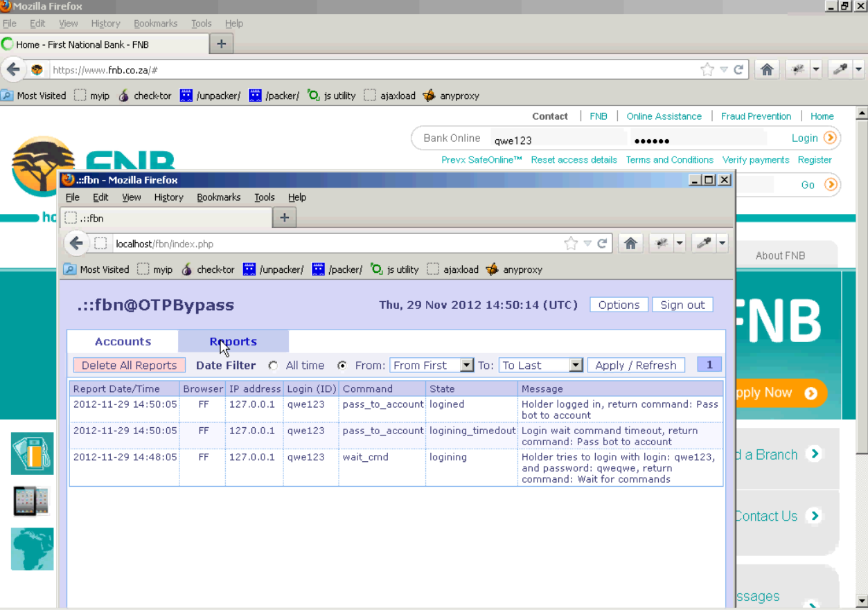Click back arrow in FNB main window
The height and width of the screenshot is (610, 868).
click(13, 70)
